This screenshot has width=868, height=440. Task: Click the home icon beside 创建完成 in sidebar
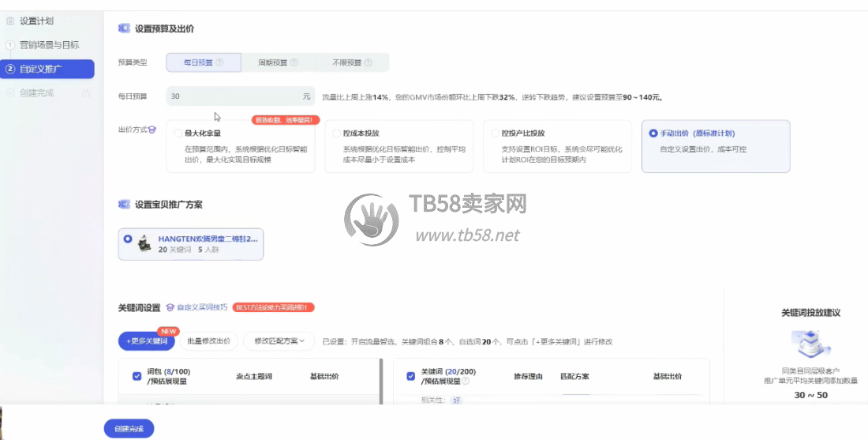[85, 93]
